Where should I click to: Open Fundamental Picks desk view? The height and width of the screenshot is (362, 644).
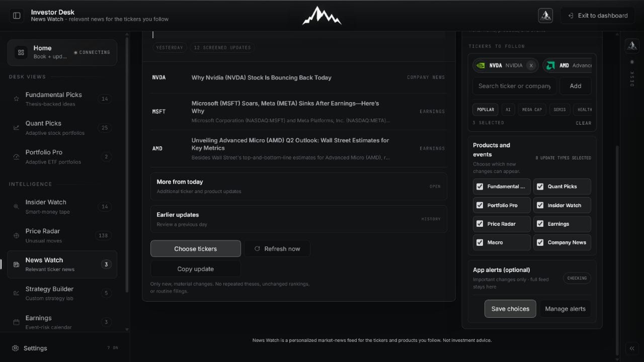click(62, 99)
